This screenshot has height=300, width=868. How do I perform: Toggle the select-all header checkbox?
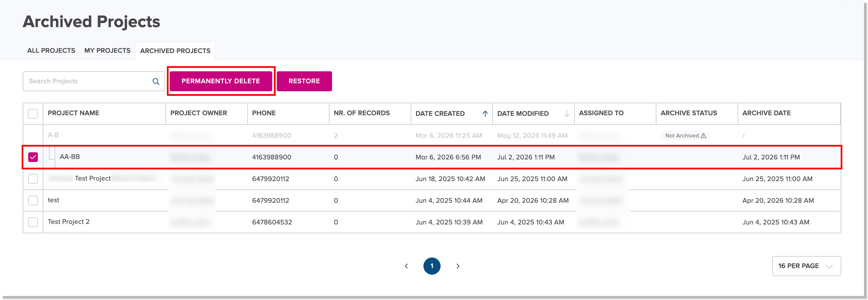pos(33,114)
